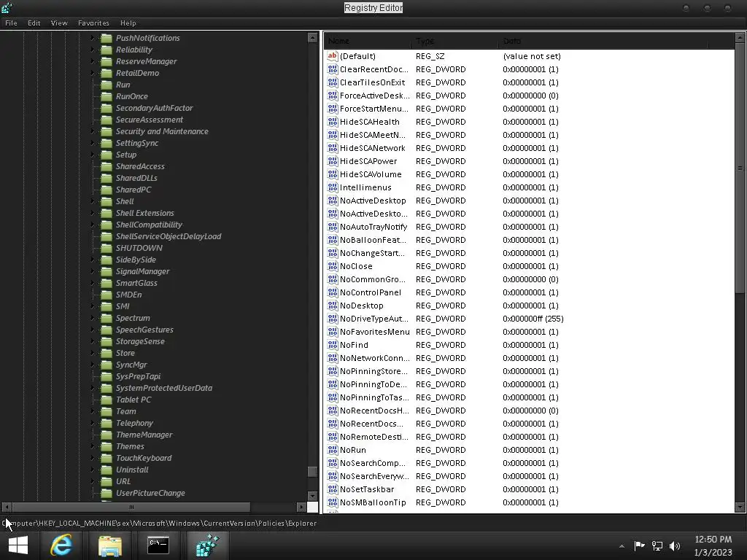Open the File menu

tap(11, 23)
